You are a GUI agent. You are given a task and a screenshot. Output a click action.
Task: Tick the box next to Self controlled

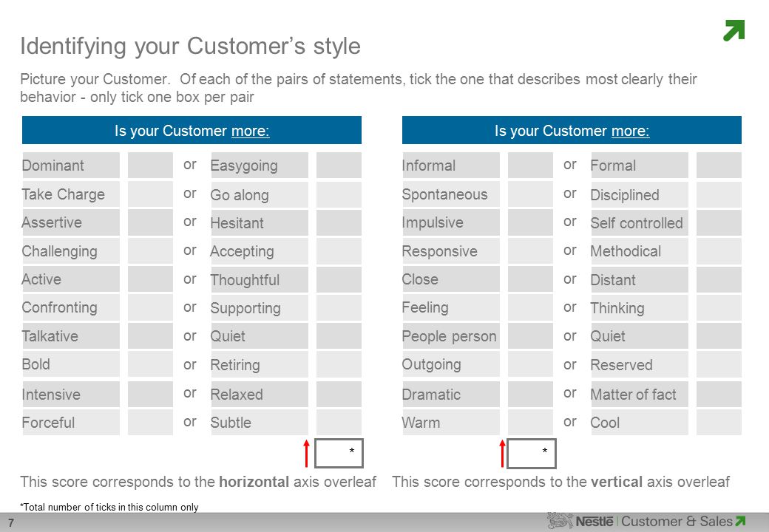click(x=719, y=223)
